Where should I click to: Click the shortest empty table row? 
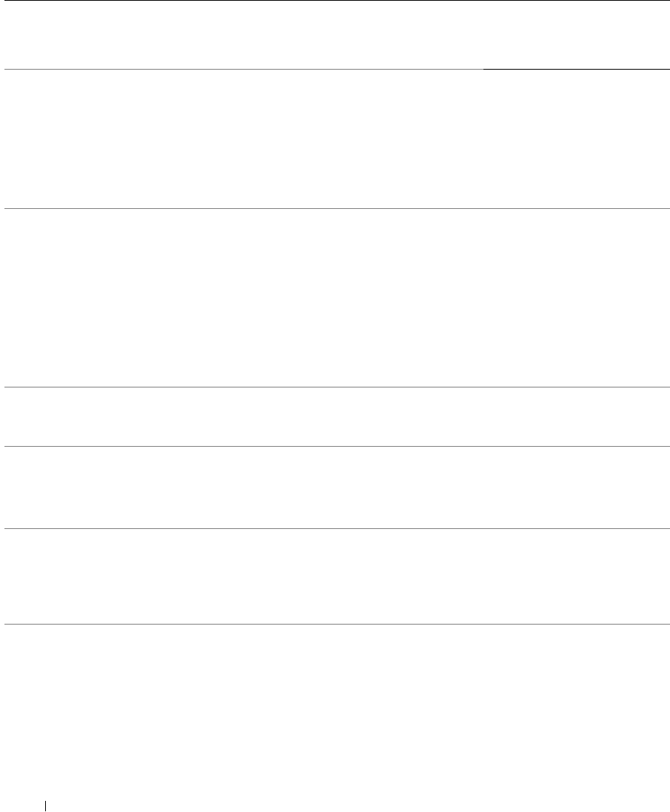coord(335,416)
